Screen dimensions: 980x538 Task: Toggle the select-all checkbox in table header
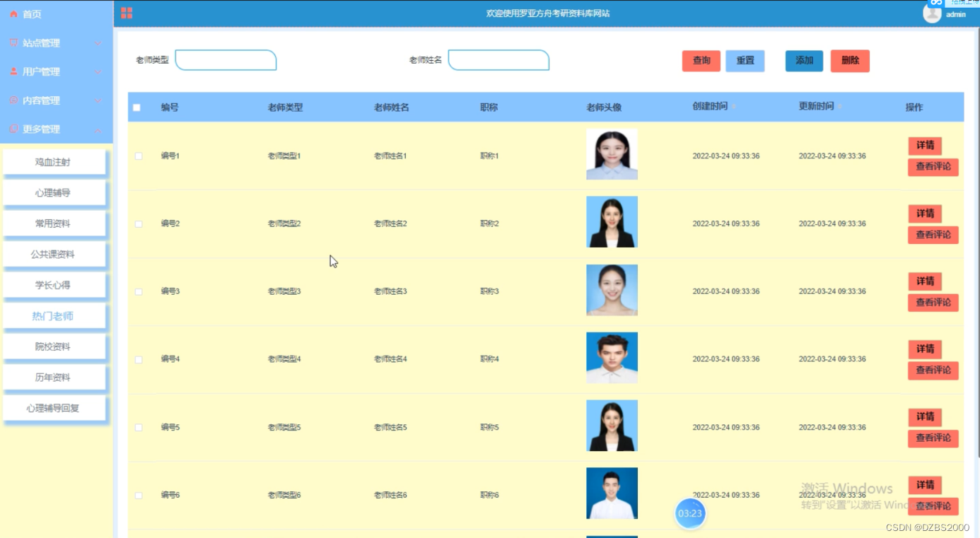point(137,107)
